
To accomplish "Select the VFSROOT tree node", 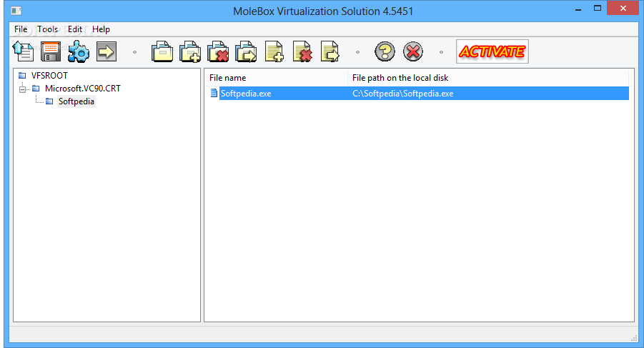I will 49,76.
